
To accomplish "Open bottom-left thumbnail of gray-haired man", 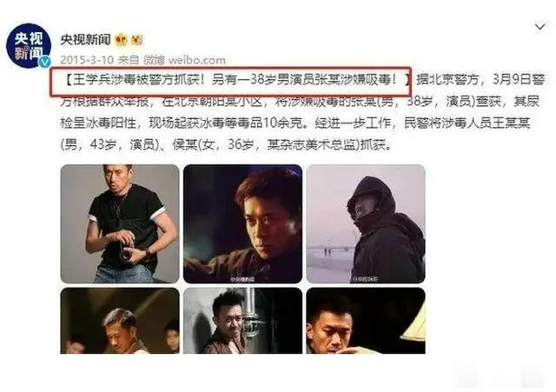I will pyautogui.click(x=120, y=321).
